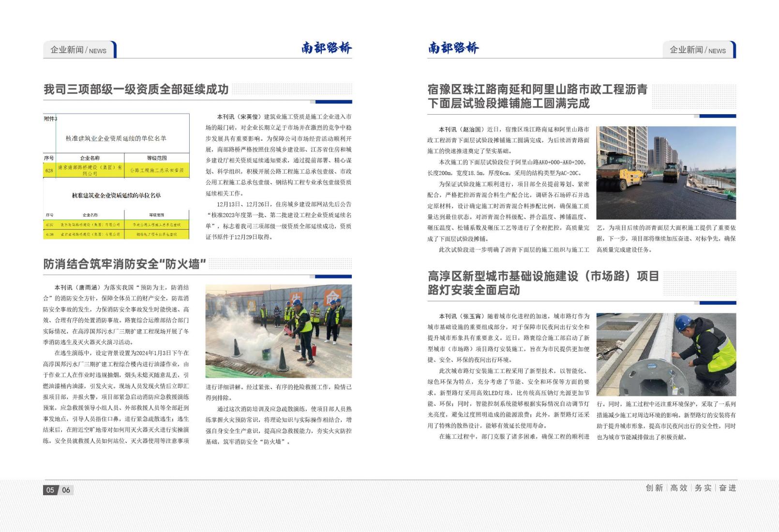Open the qualification list document image
The height and width of the screenshot is (532, 779).
click(116, 177)
